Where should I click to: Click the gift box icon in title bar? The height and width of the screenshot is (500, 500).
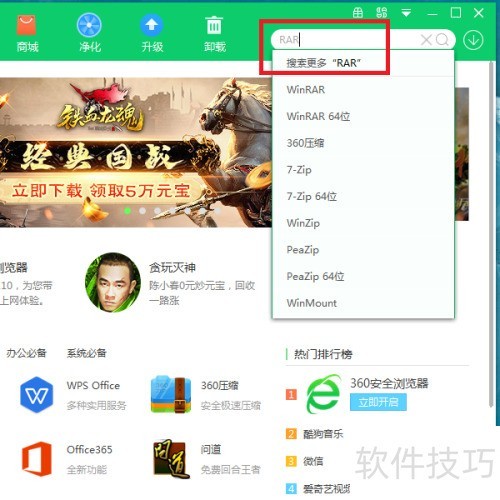[358, 13]
